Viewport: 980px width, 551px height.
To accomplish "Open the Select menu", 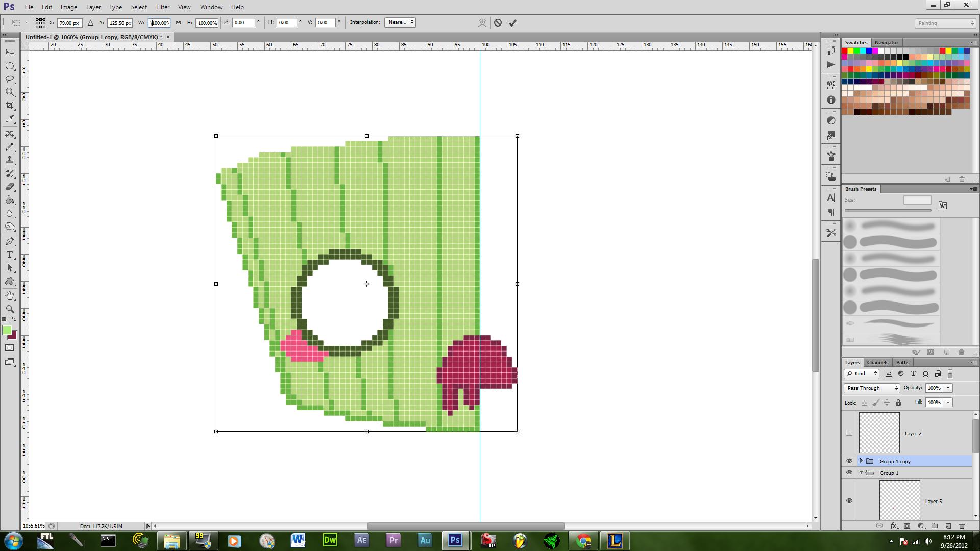I will 139,7.
